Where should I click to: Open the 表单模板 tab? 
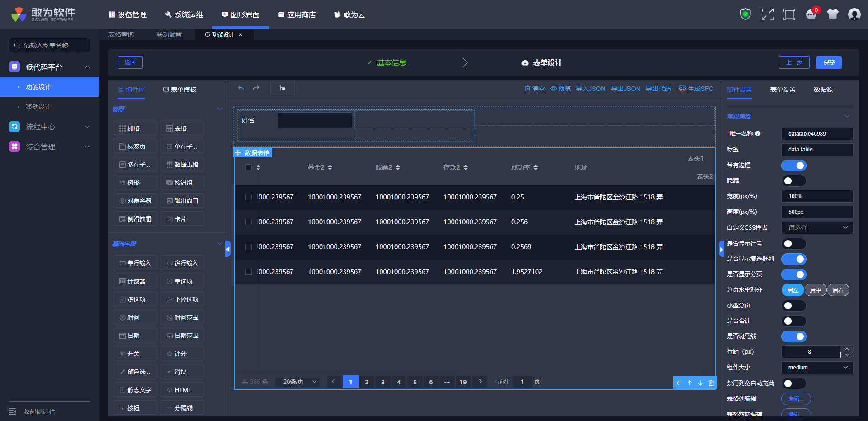[x=180, y=90]
